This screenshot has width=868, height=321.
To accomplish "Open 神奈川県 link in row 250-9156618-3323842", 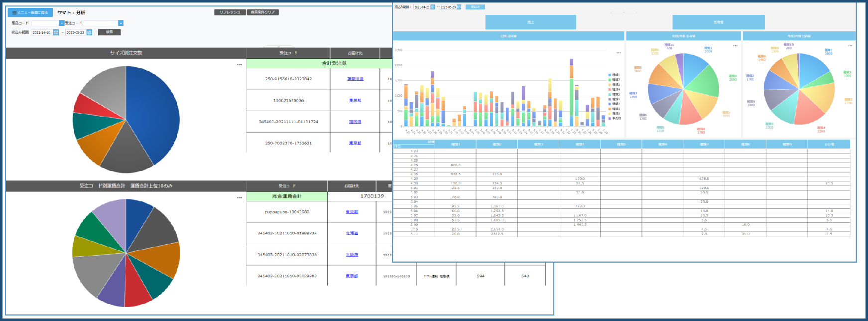I will tap(355, 79).
